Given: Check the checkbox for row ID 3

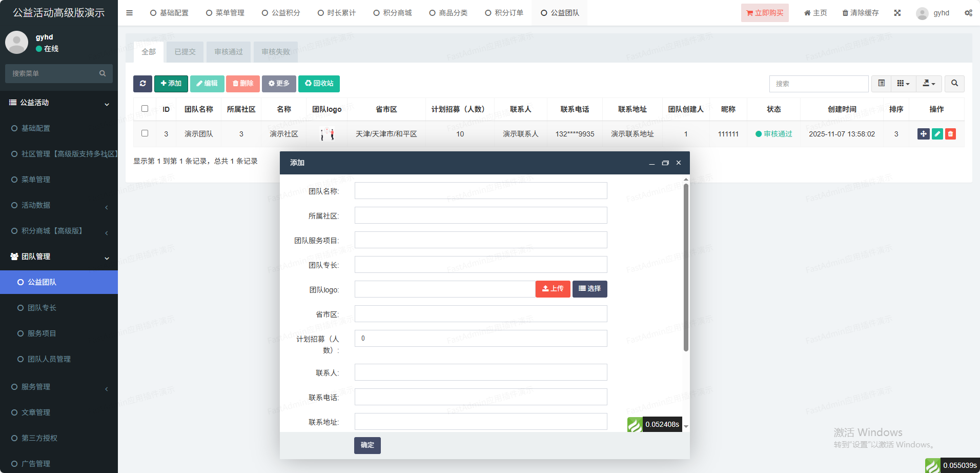Looking at the screenshot, I should coord(145,133).
